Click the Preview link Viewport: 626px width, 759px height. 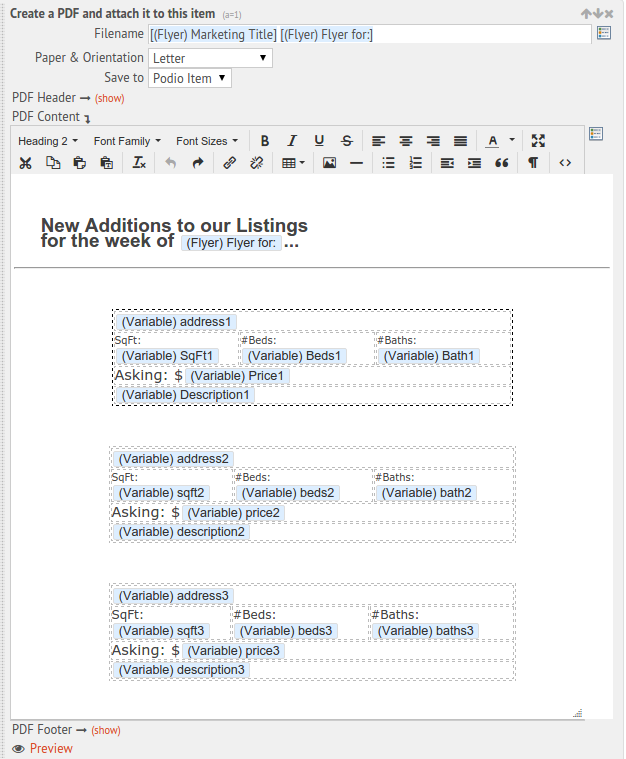coord(51,748)
